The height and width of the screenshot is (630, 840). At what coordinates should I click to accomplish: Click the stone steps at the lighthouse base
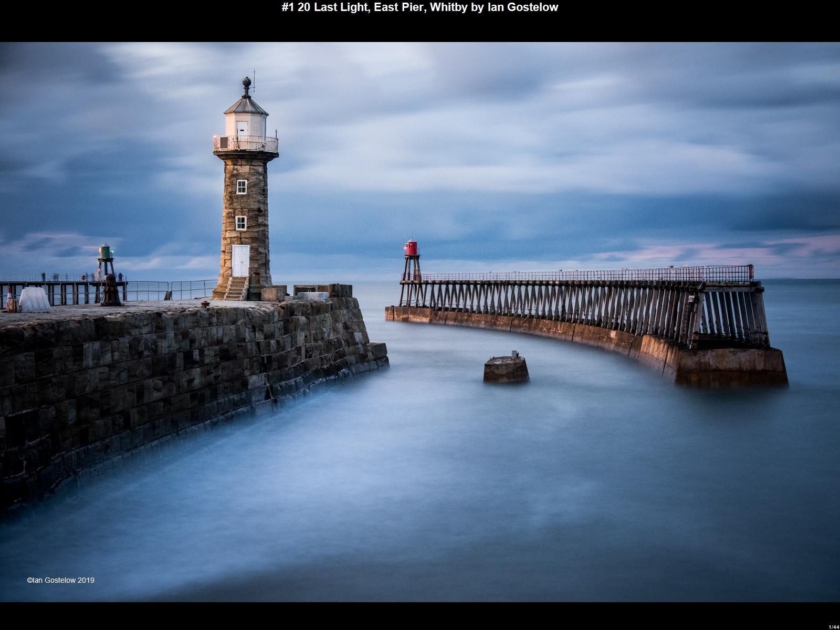coord(236,289)
